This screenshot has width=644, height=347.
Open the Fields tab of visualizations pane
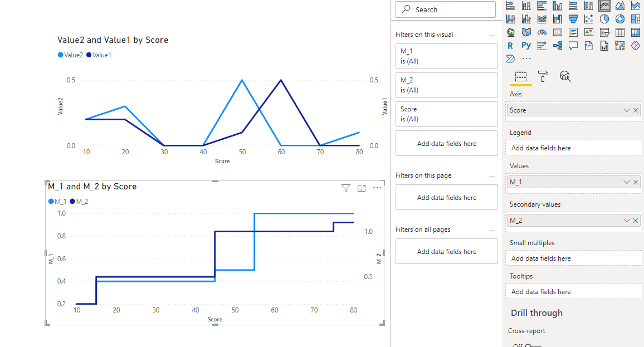click(x=521, y=76)
